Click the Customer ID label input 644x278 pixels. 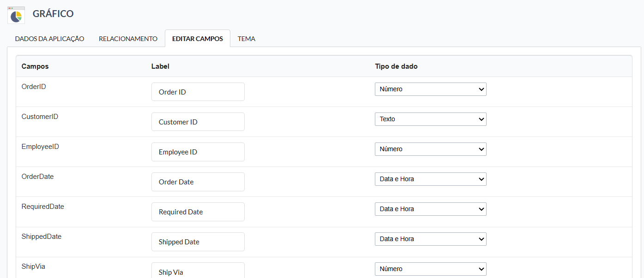tap(198, 122)
